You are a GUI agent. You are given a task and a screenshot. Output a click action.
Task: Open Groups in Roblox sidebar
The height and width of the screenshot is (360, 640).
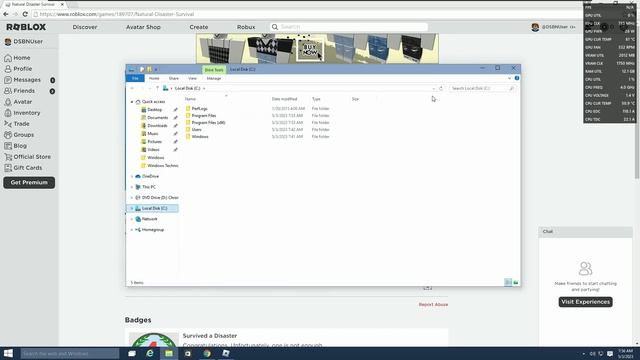(x=19, y=135)
